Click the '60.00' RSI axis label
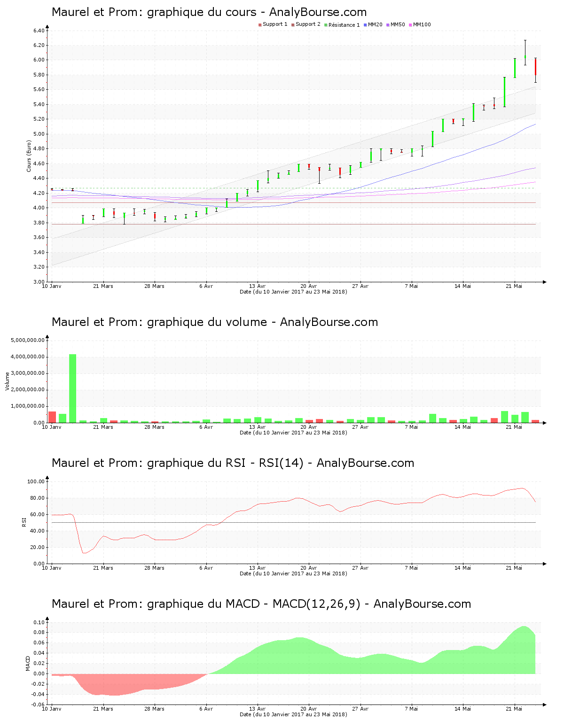The width and height of the screenshot is (564, 728). [37, 514]
